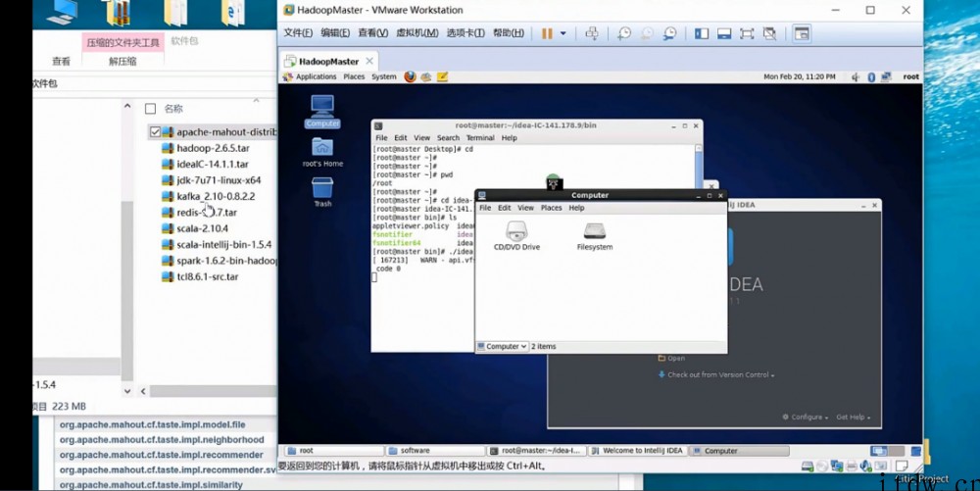
Task: Click the notes launcher icon in GNOME panel
Action: (x=443, y=76)
